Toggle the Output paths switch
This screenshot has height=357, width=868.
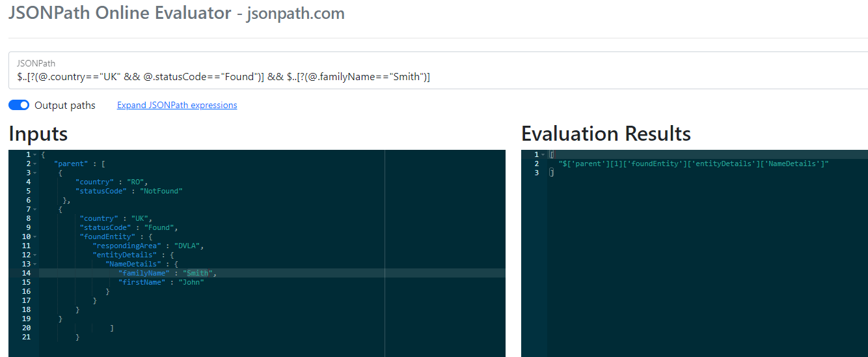[19, 106]
